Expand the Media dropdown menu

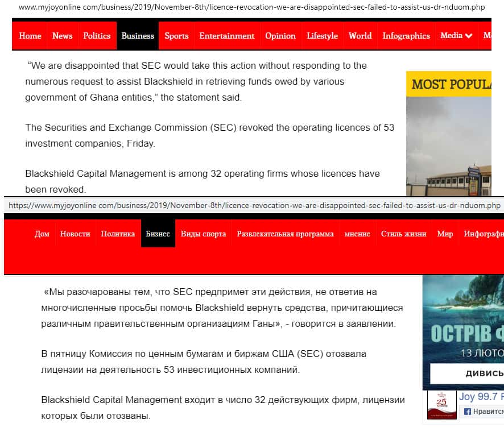(456, 36)
